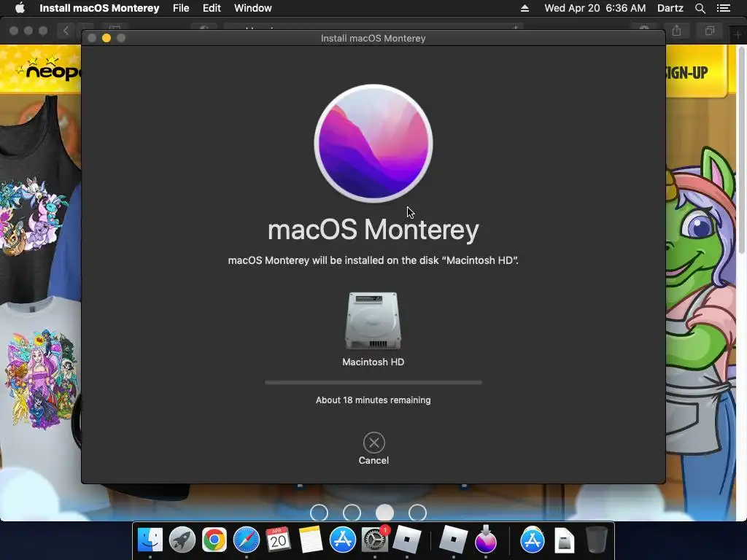Open the Window menu
747x560 pixels.
[x=253, y=8]
